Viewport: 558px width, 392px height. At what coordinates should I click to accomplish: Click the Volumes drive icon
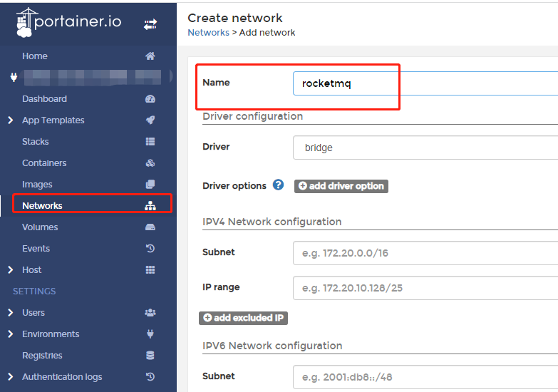click(150, 227)
